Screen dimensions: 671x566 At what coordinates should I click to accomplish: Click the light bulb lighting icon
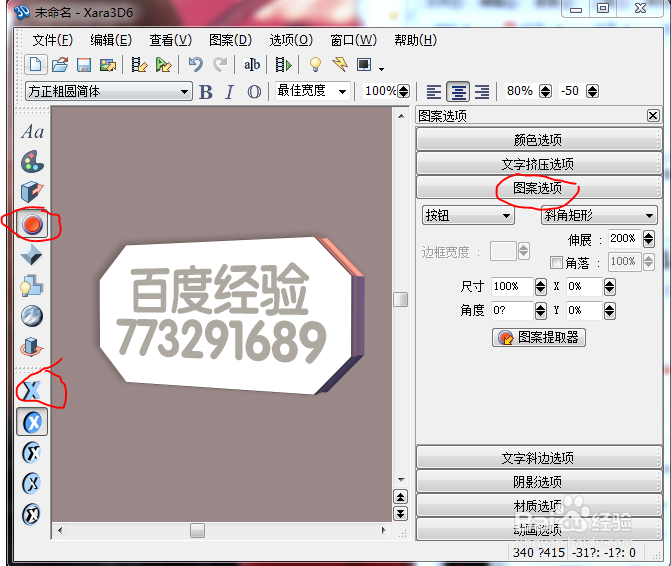[x=315, y=65]
